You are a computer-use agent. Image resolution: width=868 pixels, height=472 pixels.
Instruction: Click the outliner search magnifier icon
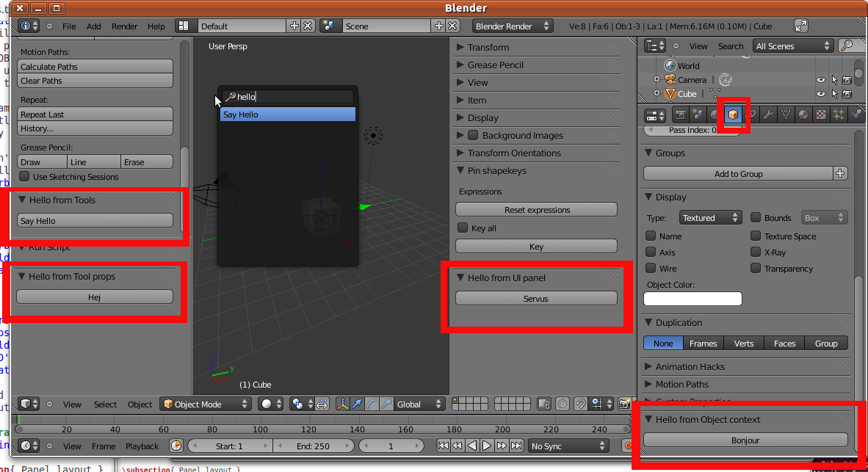pyautogui.click(x=847, y=46)
